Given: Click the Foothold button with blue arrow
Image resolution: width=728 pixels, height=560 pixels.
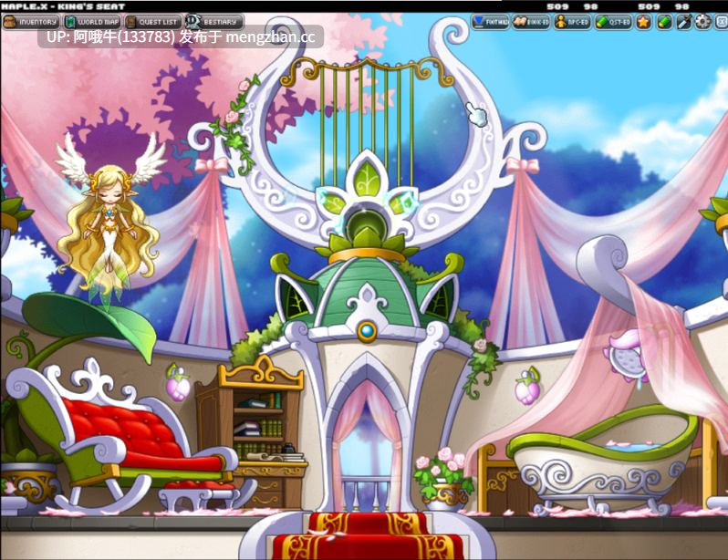Looking at the screenshot, I should tap(490, 22).
